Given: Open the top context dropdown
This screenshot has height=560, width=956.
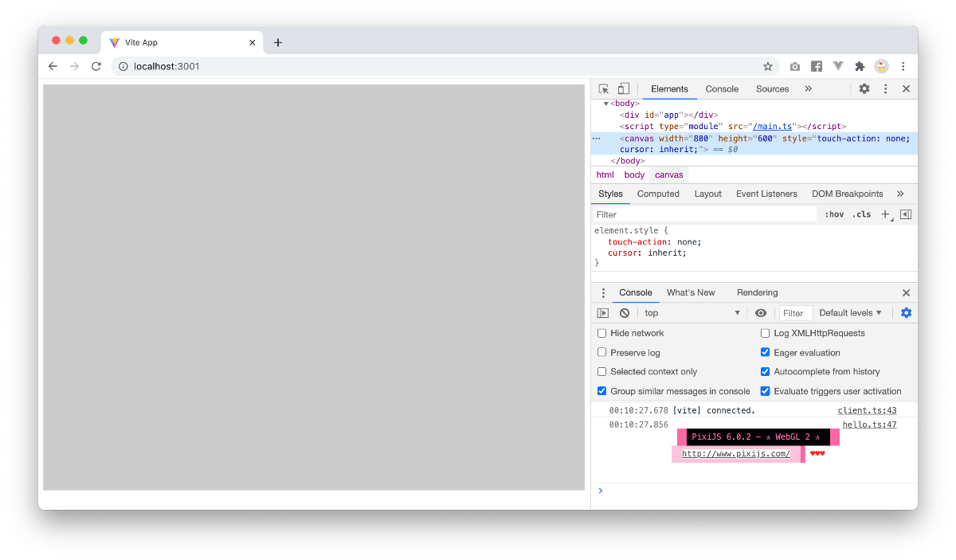Looking at the screenshot, I should [692, 313].
